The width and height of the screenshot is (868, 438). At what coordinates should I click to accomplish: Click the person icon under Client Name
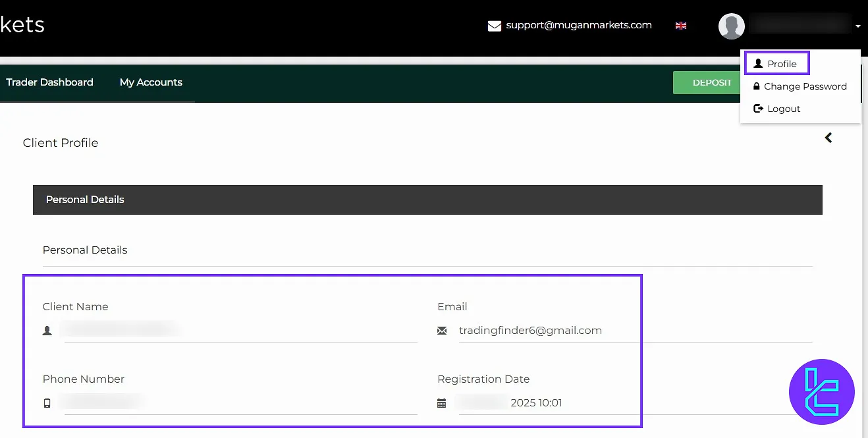(47, 331)
